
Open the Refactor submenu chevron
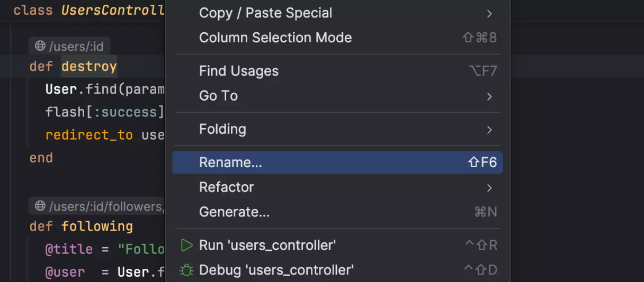click(x=489, y=188)
